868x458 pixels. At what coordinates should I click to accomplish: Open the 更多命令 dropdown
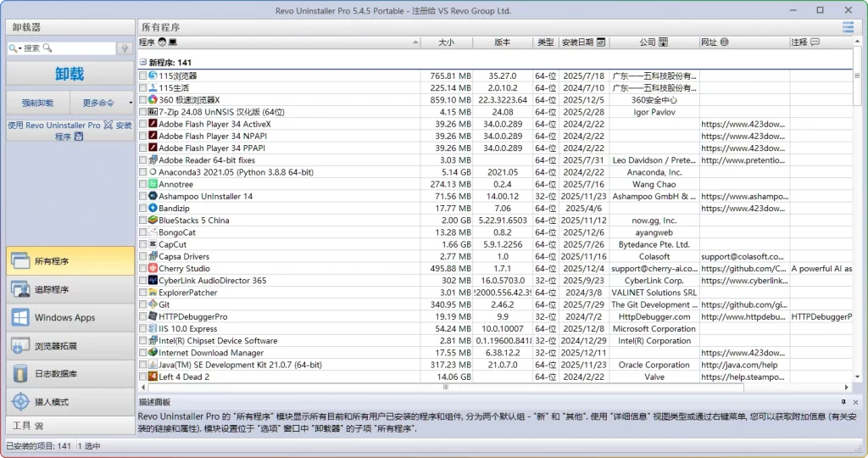tap(103, 103)
